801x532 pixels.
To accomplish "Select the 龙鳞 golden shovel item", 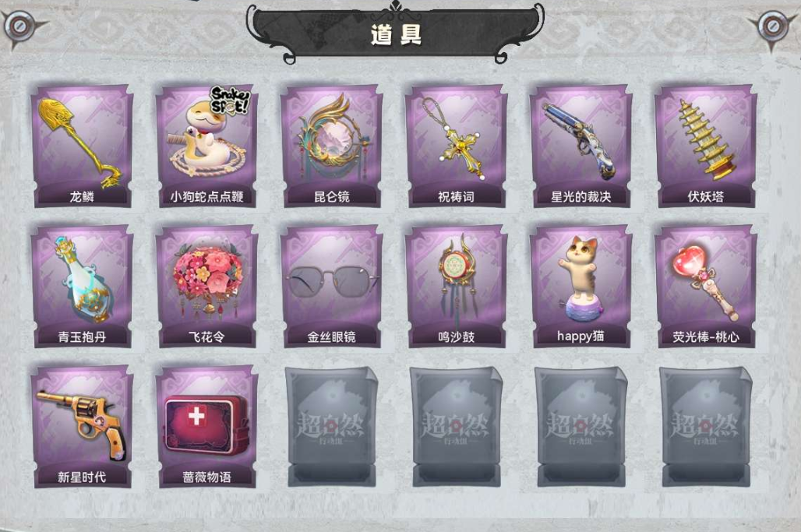I will pyautogui.click(x=83, y=146).
